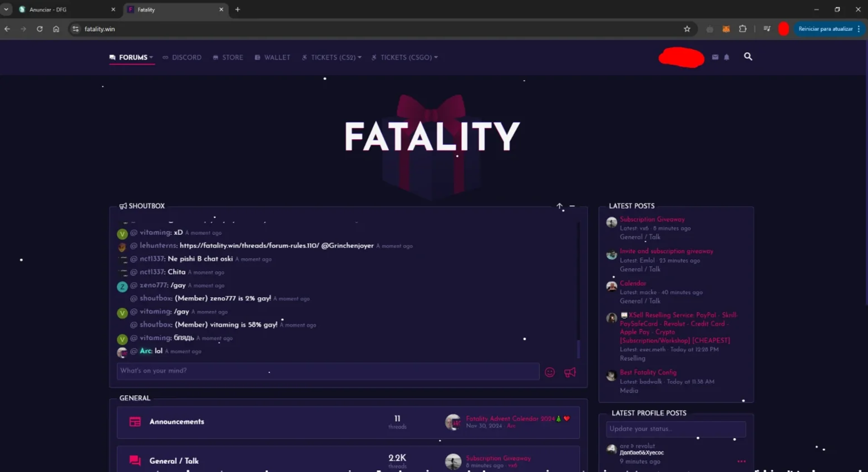
Task: Go back to the previous page
Action: tap(7, 29)
